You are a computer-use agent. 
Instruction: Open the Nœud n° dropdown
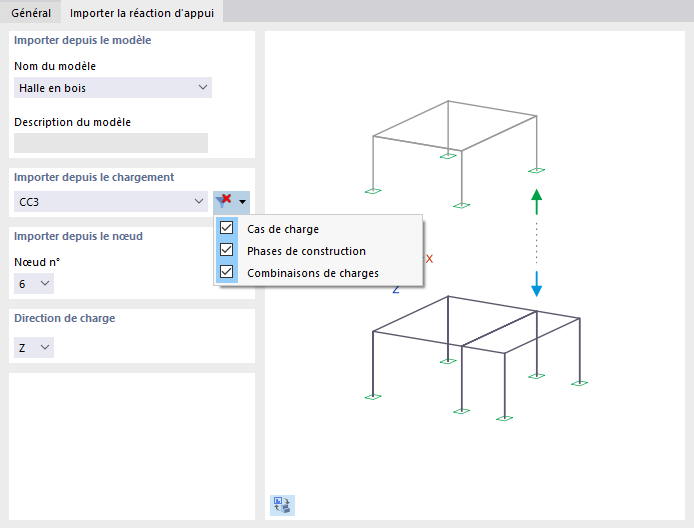(34, 284)
